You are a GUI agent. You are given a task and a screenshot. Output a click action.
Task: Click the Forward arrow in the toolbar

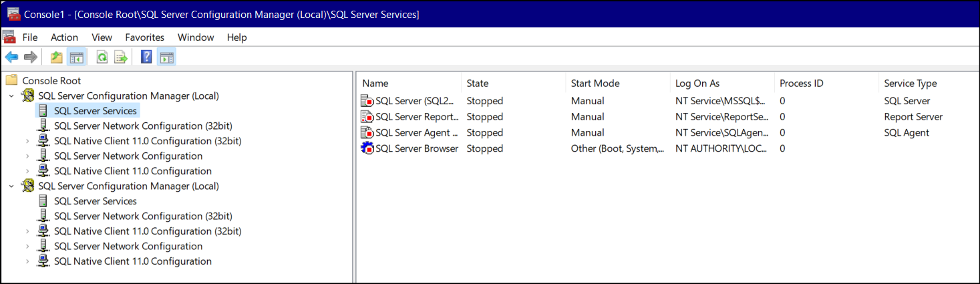pos(30,57)
